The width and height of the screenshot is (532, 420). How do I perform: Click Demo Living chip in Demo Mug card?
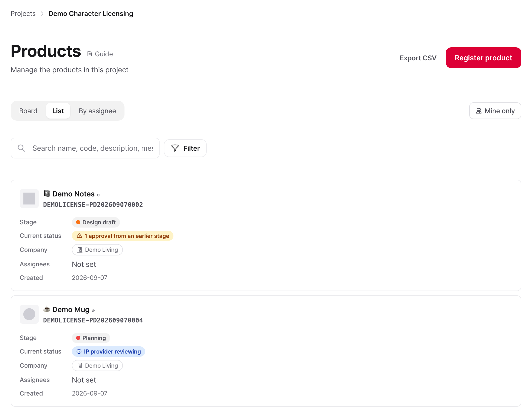point(97,366)
